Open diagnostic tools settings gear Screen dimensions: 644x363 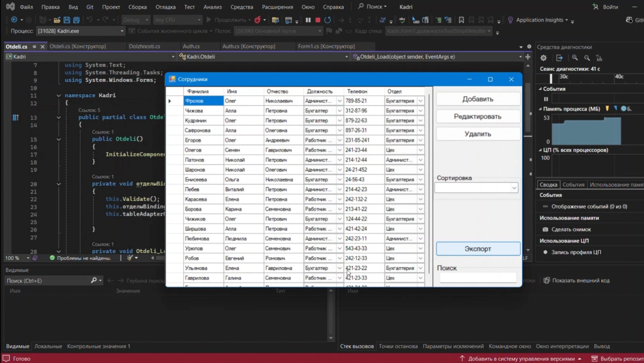543,58
